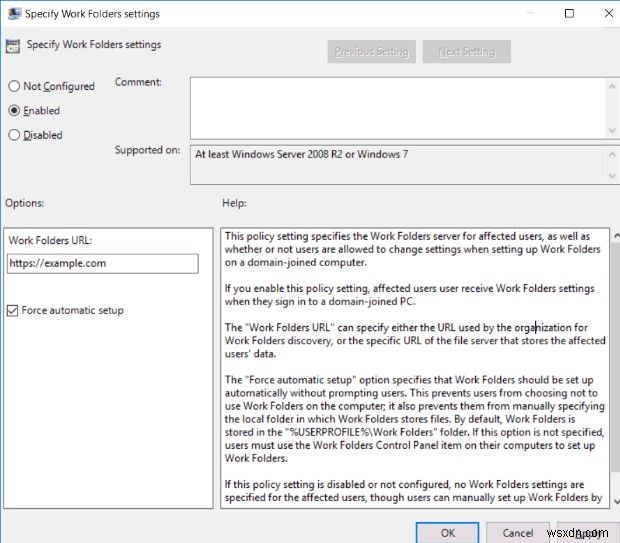Click the 'Comment:' label
Screen dimensions: 620x543
[138, 82]
